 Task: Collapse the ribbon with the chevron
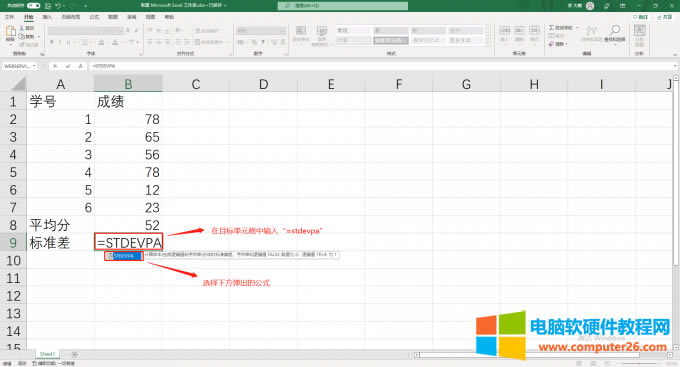[x=675, y=55]
